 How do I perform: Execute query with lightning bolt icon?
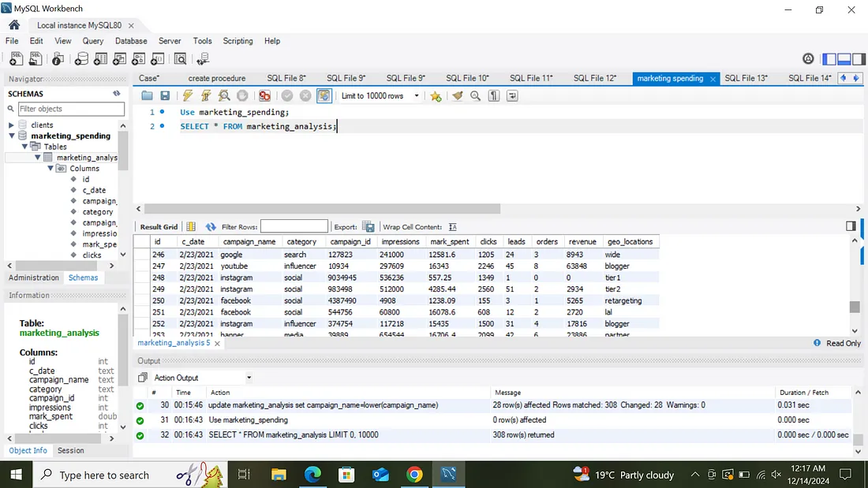coord(188,95)
